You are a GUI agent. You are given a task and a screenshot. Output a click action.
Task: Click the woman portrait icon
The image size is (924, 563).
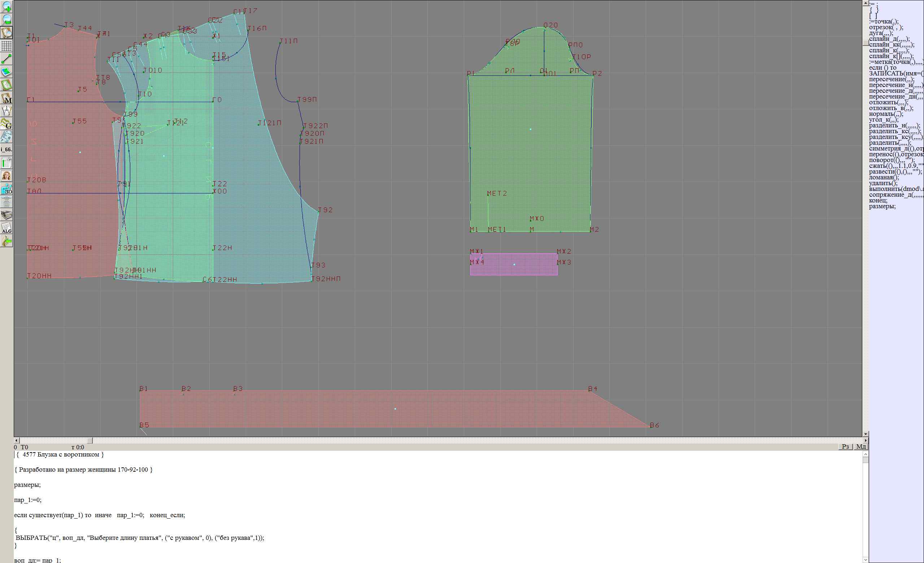(x=7, y=176)
